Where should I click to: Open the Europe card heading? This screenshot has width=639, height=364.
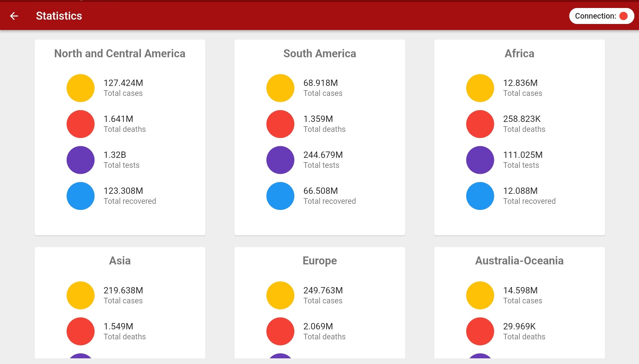coord(320,261)
